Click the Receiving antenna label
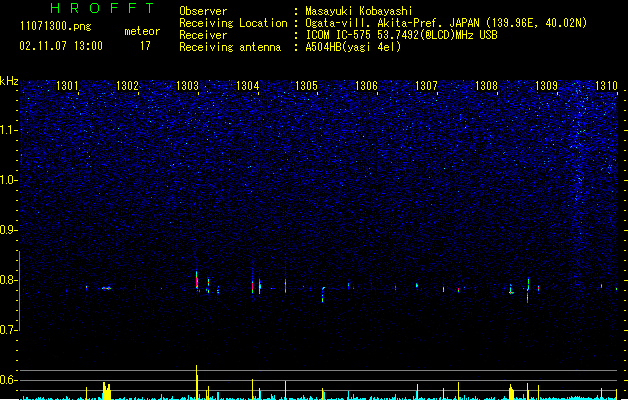The width and height of the screenshot is (629, 400). [x=230, y=47]
